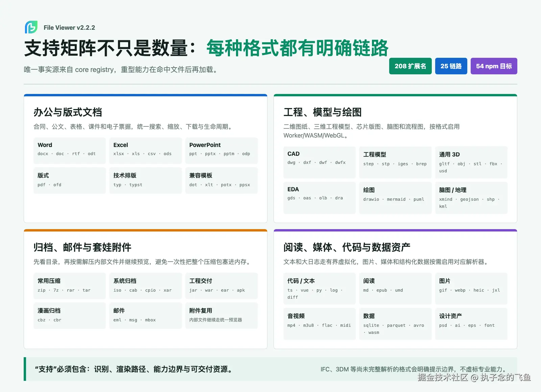Image resolution: width=541 pixels, height=392 pixels.
Task: Open the 版式 pdf · ofd card
Action: point(70,180)
